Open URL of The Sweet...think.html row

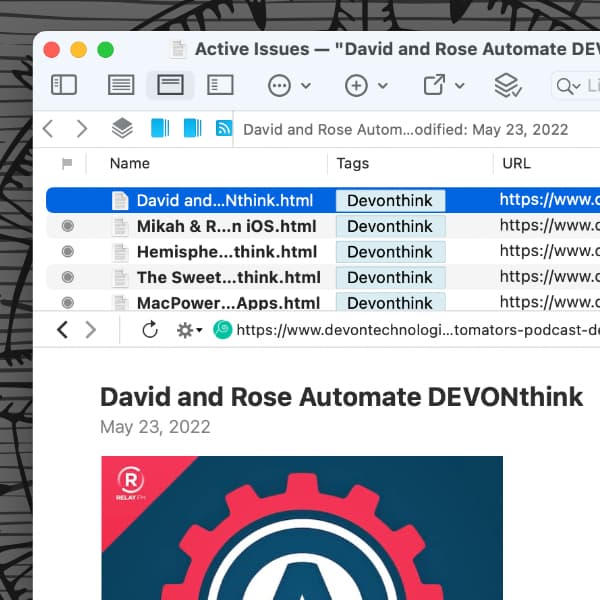click(549, 276)
